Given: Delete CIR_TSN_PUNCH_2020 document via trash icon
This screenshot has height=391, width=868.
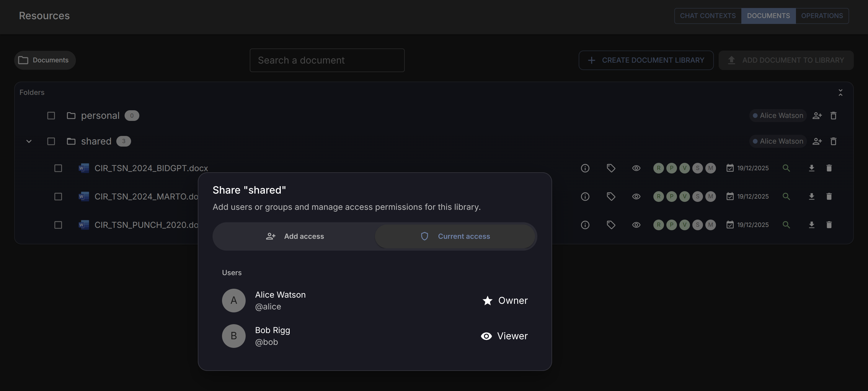Looking at the screenshot, I should (829, 225).
